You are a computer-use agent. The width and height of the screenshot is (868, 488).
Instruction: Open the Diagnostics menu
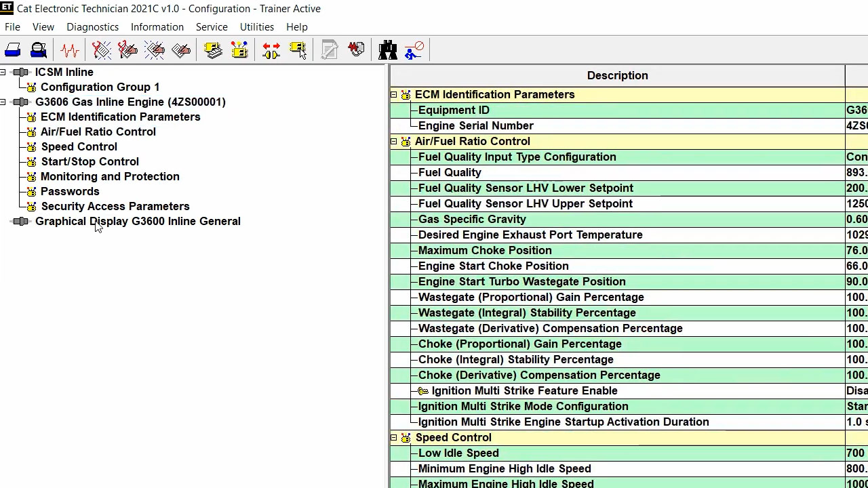coord(92,27)
